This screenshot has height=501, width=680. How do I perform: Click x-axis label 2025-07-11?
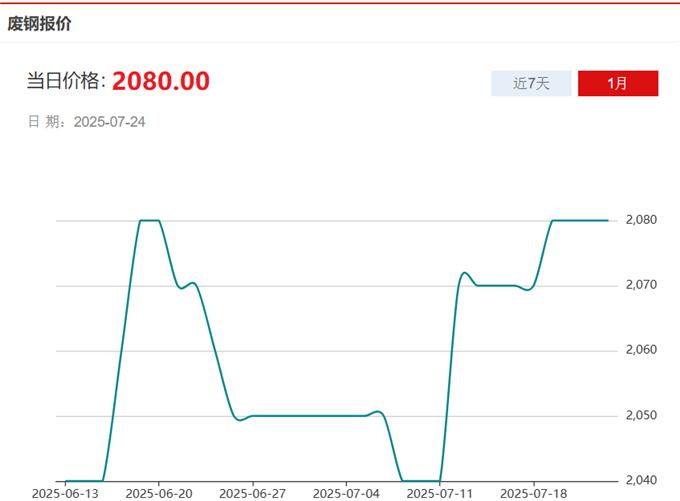click(x=440, y=494)
